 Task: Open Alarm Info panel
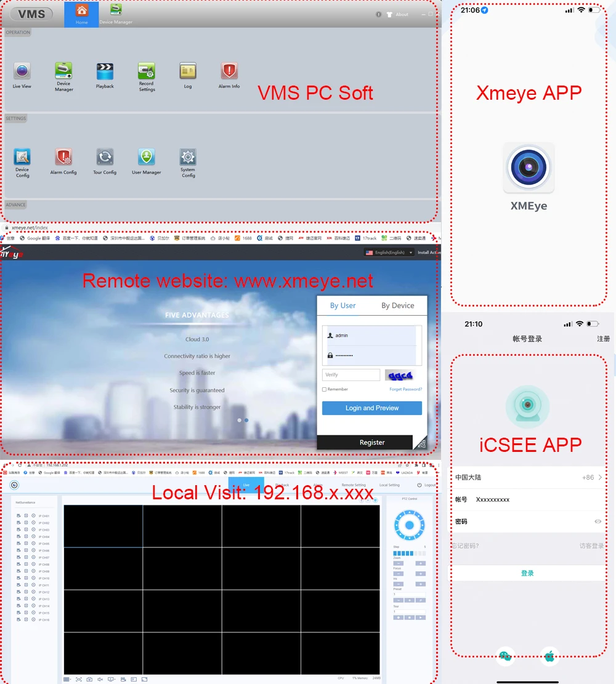tap(229, 71)
